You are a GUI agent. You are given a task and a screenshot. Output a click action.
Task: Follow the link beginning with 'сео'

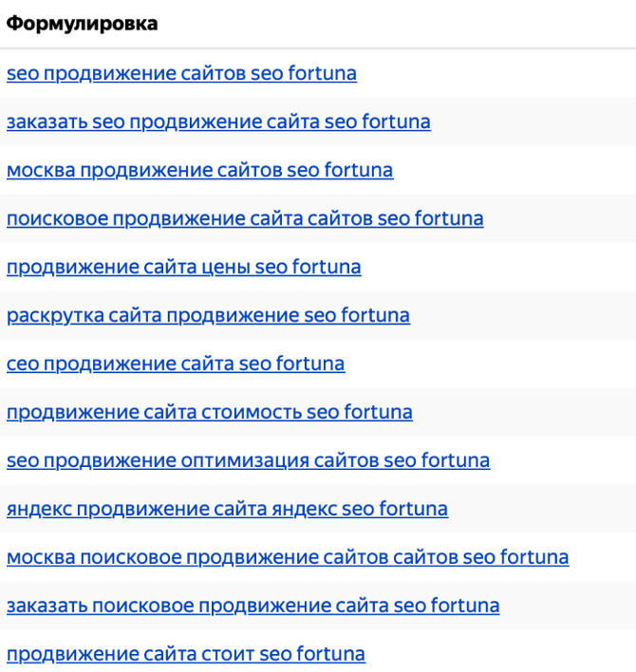click(176, 364)
